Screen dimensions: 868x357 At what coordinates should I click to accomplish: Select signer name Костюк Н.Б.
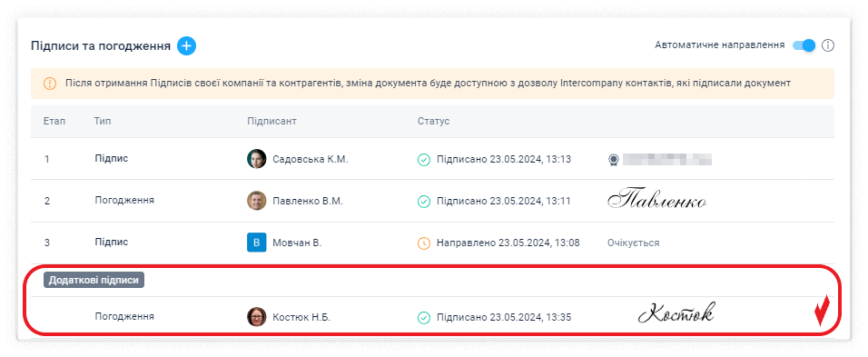pyautogui.click(x=301, y=318)
